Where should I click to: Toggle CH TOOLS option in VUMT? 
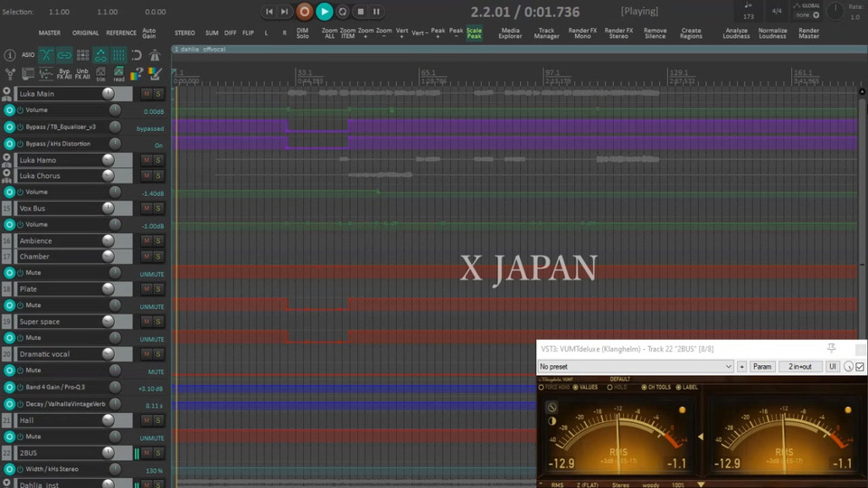(656, 388)
